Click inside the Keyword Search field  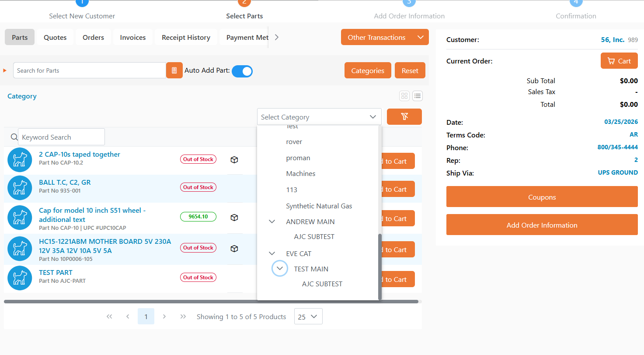coord(61,137)
